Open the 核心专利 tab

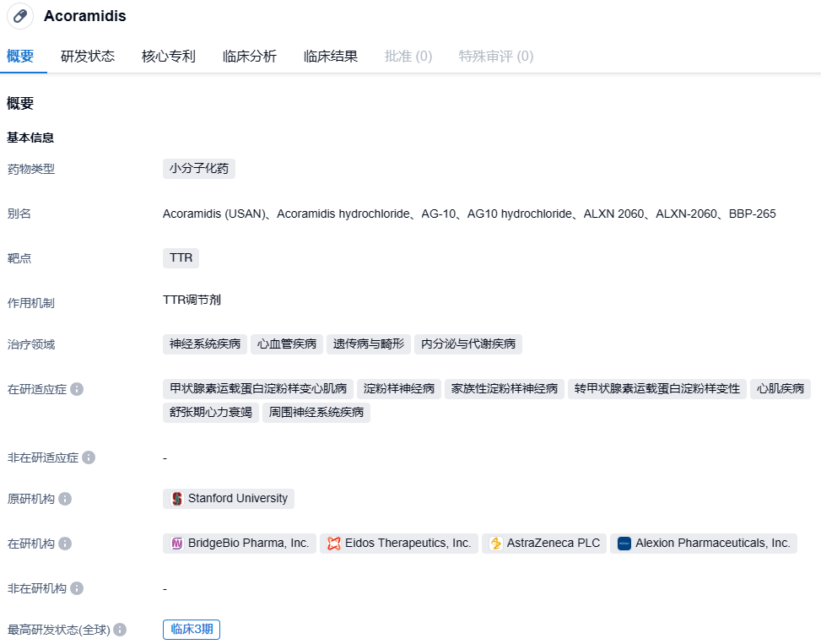tap(169, 57)
